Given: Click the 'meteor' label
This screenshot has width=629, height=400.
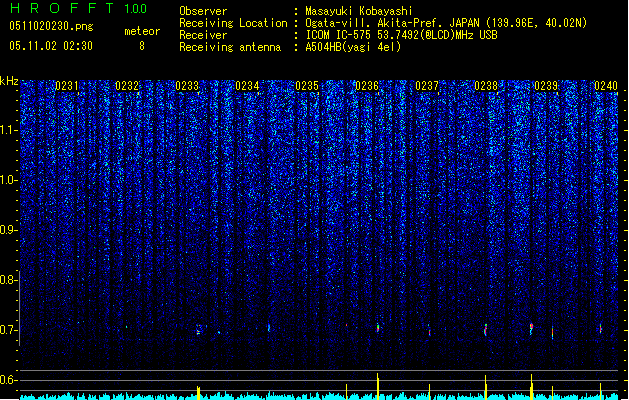Looking at the screenshot, I should click(142, 31).
